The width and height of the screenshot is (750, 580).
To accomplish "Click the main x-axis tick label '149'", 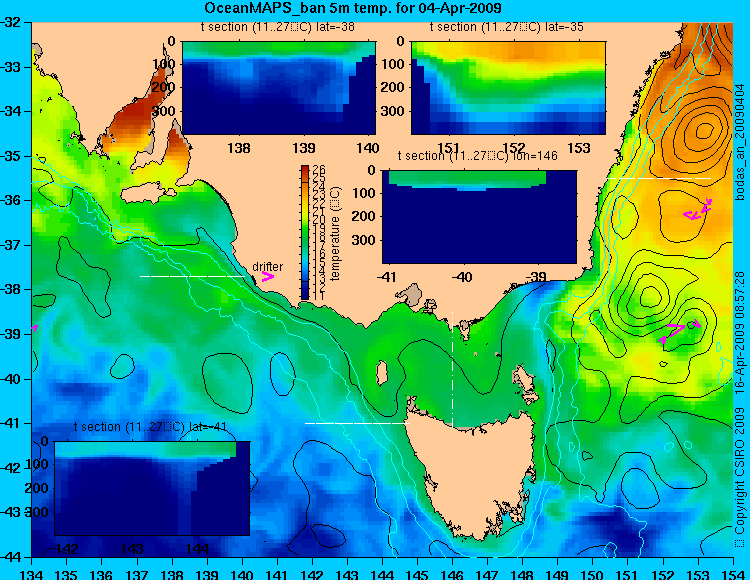I will pos(558,574).
